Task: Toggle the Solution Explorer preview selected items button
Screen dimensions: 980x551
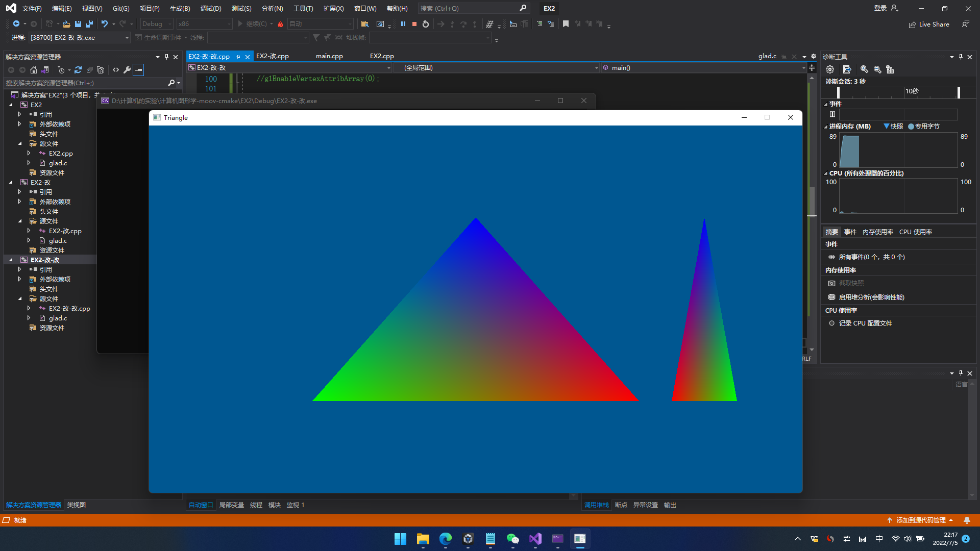Action: tap(138, 70)
